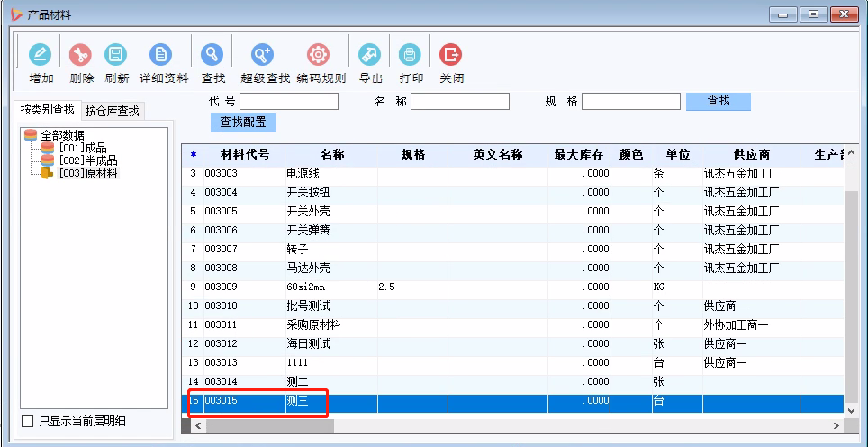This screenshot has width=868, height=447.
Task: Enable 只显示当前层明细 checkbox
Action: 27,422
